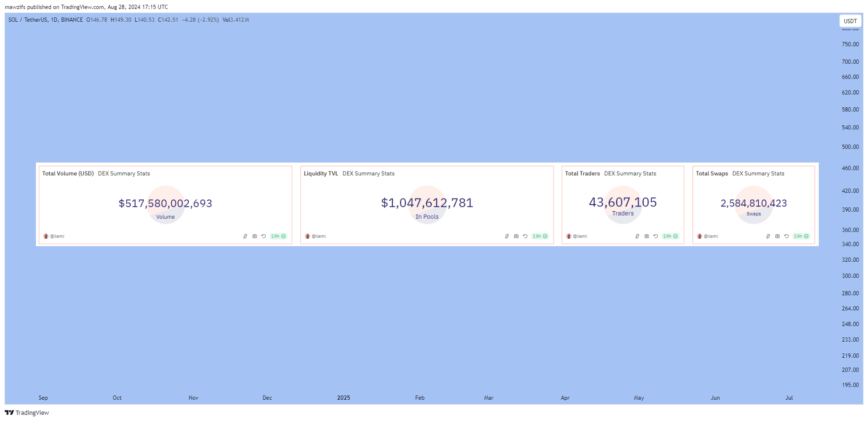The width and height of the screenshot is (868, 421).
Task: Click the 620.00 price scale label
Action: (x=850, y=93)
